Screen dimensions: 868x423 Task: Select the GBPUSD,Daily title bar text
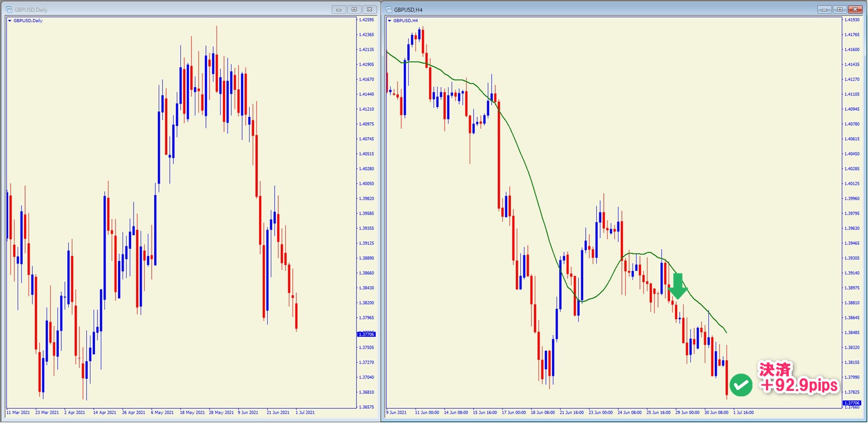click(x=31, y=10)
